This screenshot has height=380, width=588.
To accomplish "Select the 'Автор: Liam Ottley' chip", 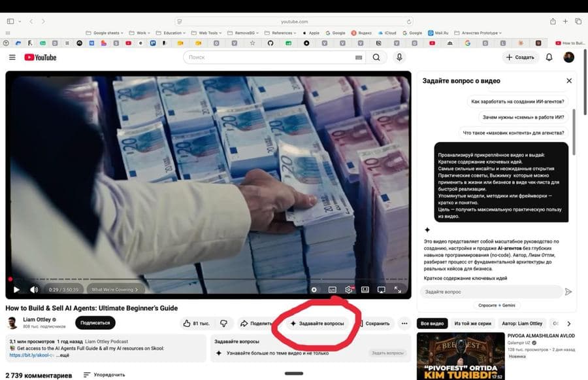I will click(522, 323).
